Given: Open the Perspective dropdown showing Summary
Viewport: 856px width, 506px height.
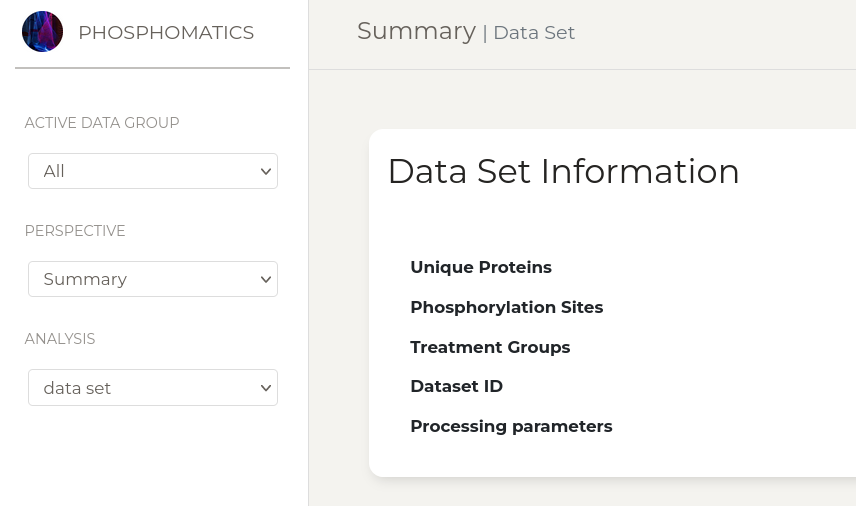Looking at the screenshot, I should (x=153, y=279).
